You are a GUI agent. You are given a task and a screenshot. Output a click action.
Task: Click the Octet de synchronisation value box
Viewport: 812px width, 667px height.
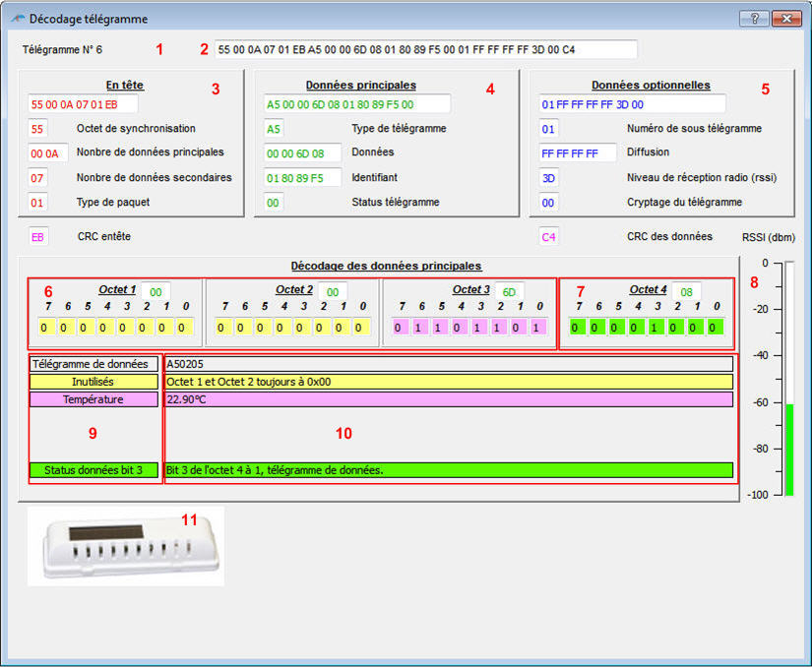(x=38, y=129)
